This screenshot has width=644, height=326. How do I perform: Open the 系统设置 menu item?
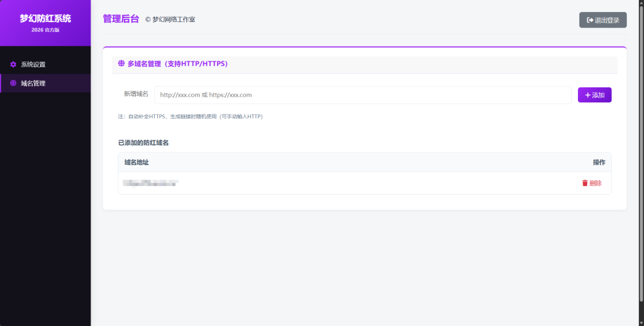pyautogui.click(x=33, y=64)
